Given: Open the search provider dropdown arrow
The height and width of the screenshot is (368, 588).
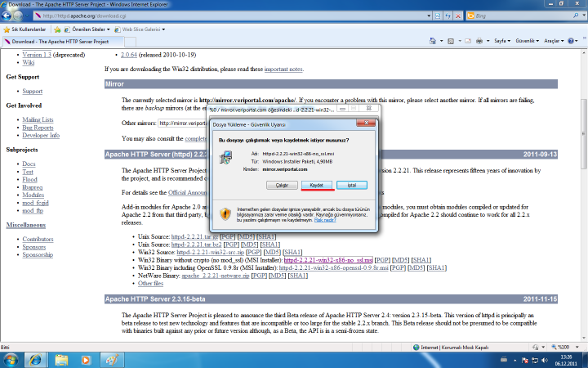Looking at the screenshot, I should point(584,16).
